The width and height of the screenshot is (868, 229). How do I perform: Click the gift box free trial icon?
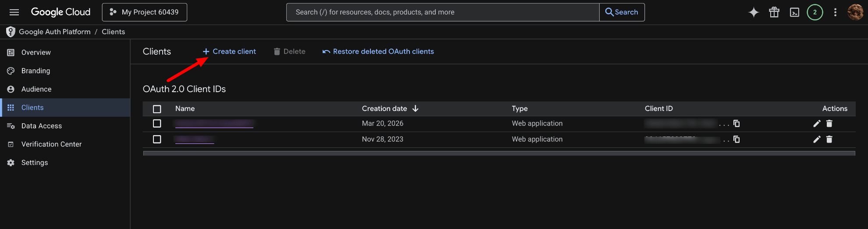pyautogui.click(x=774, y=12)
